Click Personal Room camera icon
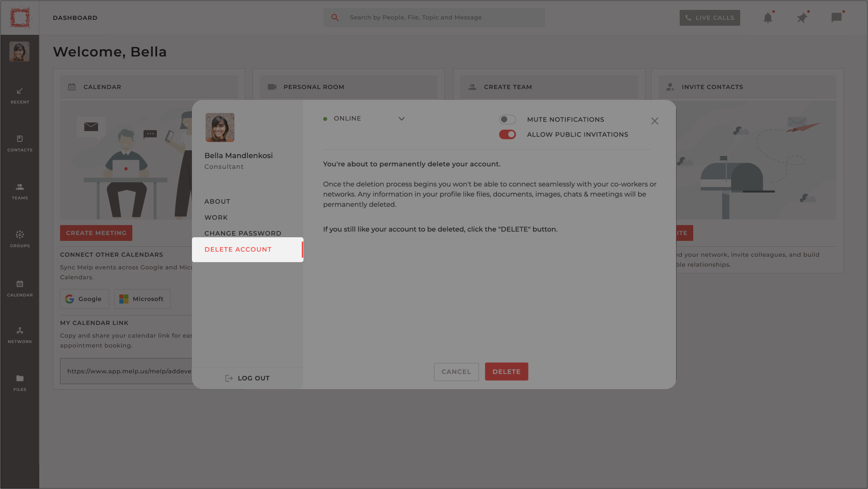Viewport: 868px width, 489px height. point(272,87)
